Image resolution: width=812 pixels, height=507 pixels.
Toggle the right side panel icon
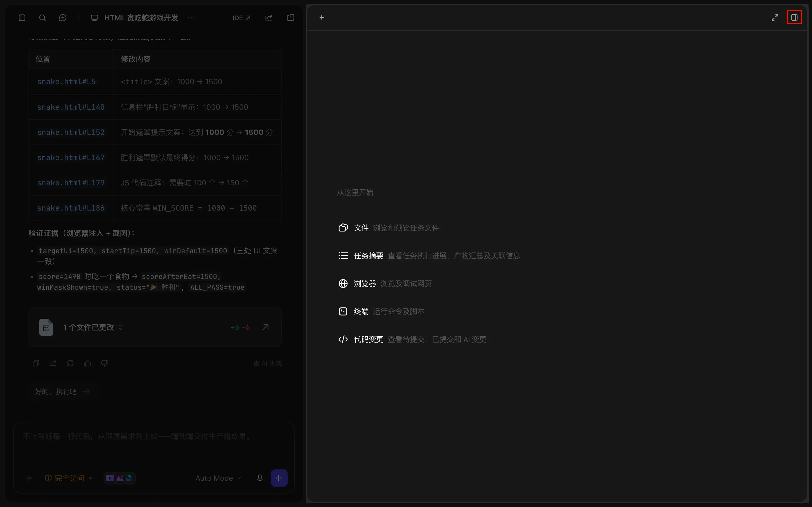pos(794,17)
